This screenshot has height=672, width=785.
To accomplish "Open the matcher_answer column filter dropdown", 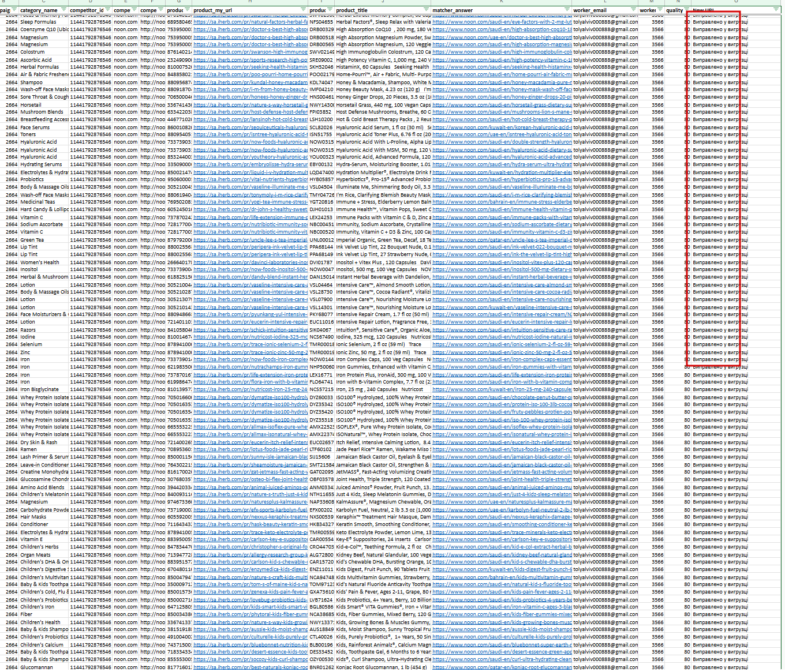I will point(568,10).
